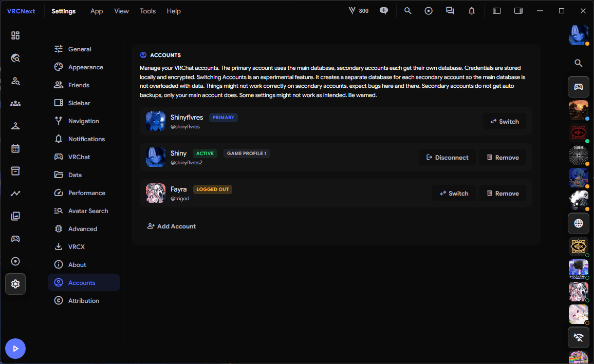Open the View menu

pyautogui.click(x=122, y=11)
